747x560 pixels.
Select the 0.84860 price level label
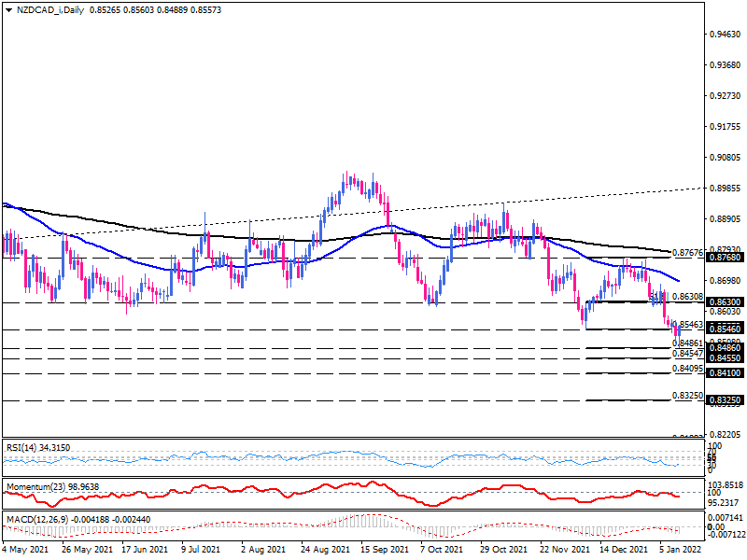coord(726,348)
